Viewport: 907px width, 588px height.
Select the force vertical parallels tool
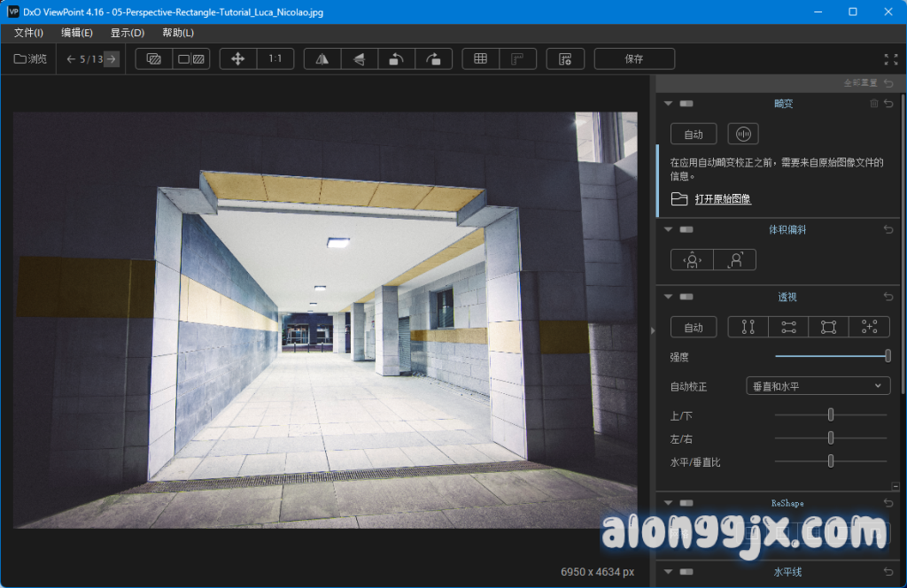[748, 328]
